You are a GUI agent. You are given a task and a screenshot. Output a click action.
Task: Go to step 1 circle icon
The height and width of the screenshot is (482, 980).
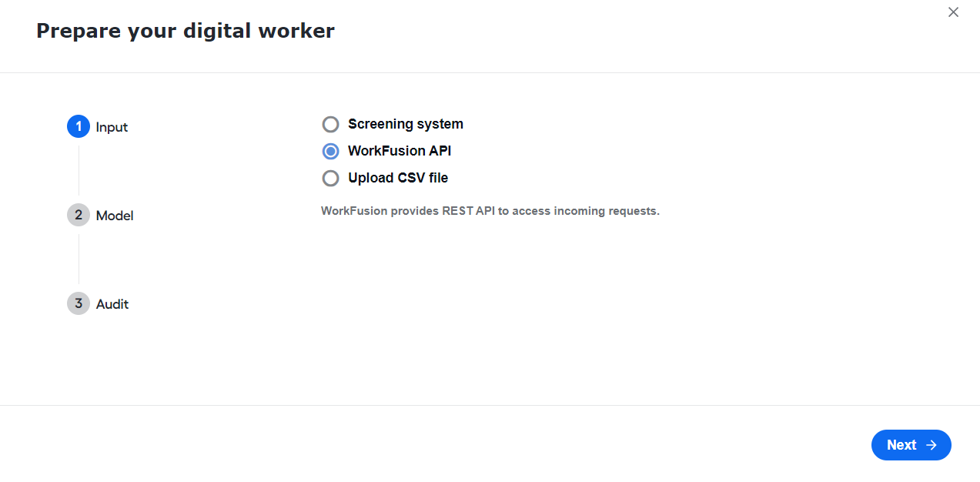79,126
